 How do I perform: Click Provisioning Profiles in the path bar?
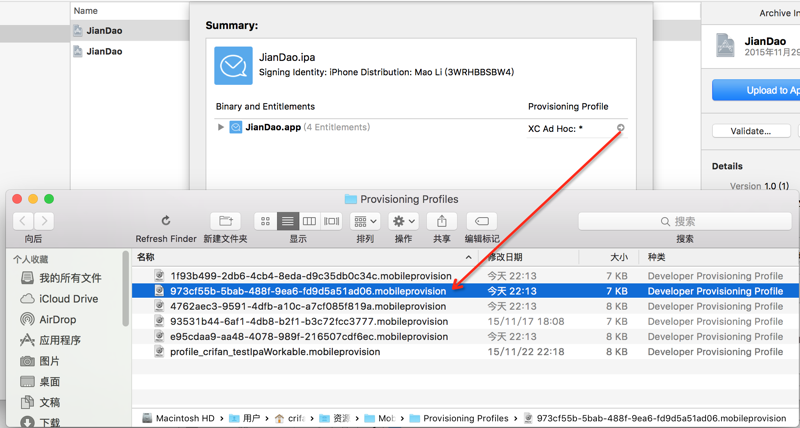(x=459, y=418)
